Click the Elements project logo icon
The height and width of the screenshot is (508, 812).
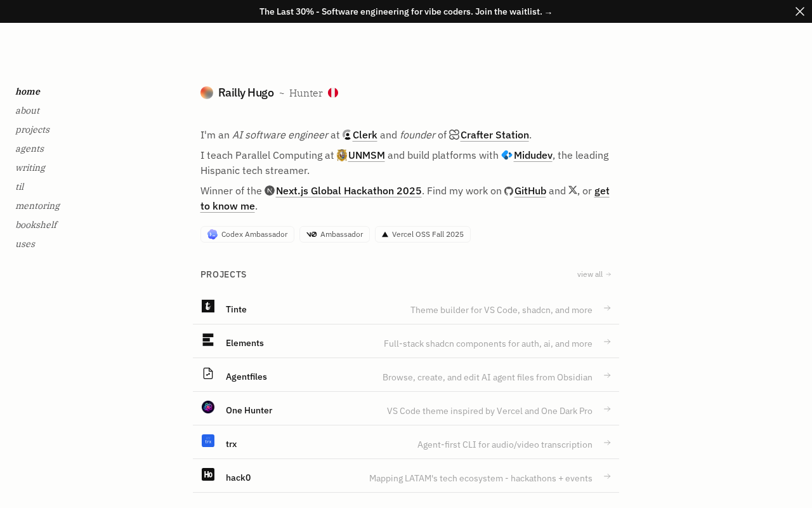(x=208, y=340)
